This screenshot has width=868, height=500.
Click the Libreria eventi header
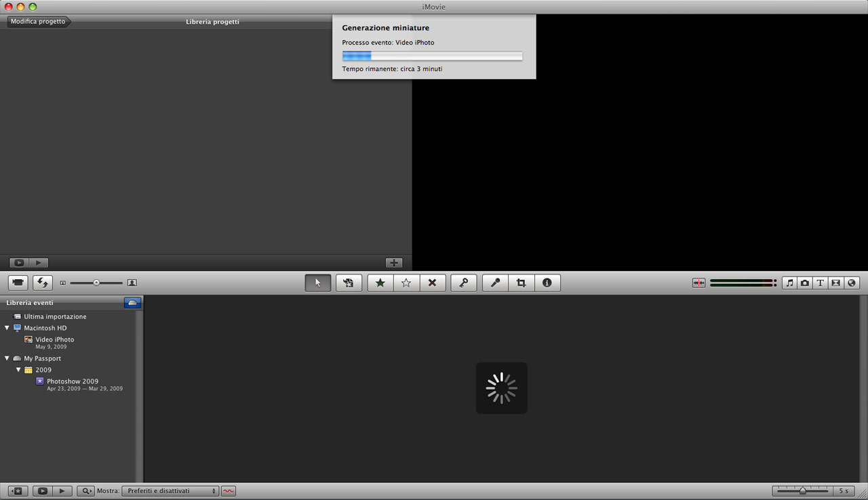[x=30, y=303]
